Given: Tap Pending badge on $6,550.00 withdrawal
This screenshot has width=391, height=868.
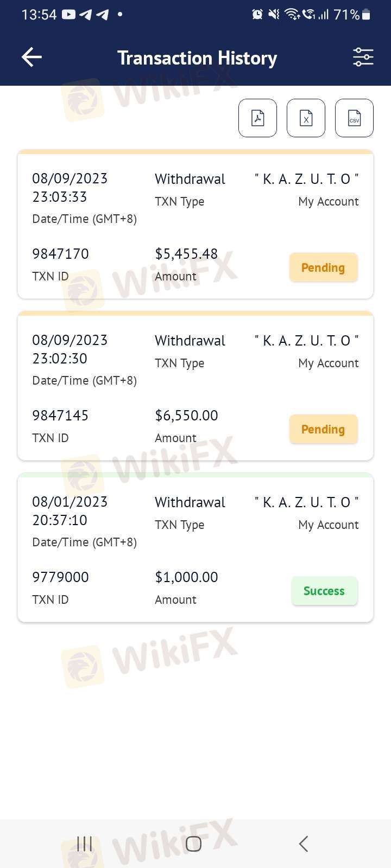Looking at the screenshot, I should point(323,429).
